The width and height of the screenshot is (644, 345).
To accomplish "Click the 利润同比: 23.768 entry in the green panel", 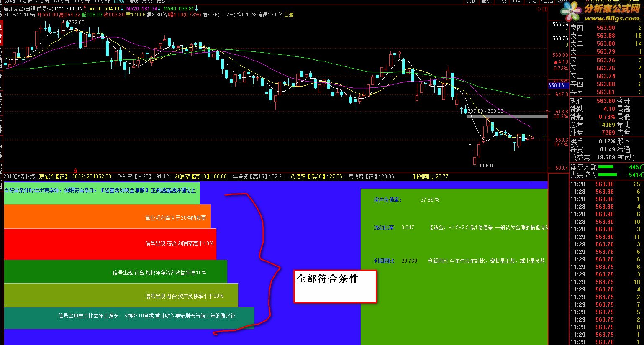I will 395,261.
